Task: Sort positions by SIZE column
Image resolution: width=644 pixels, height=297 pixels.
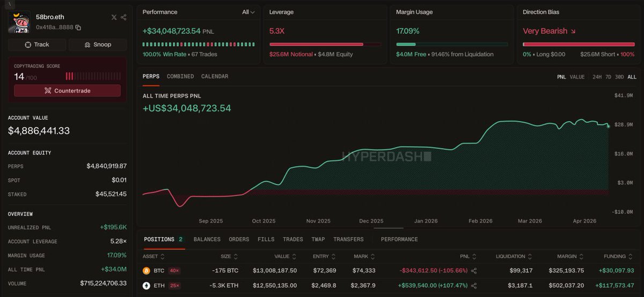Action: [229, 257]
